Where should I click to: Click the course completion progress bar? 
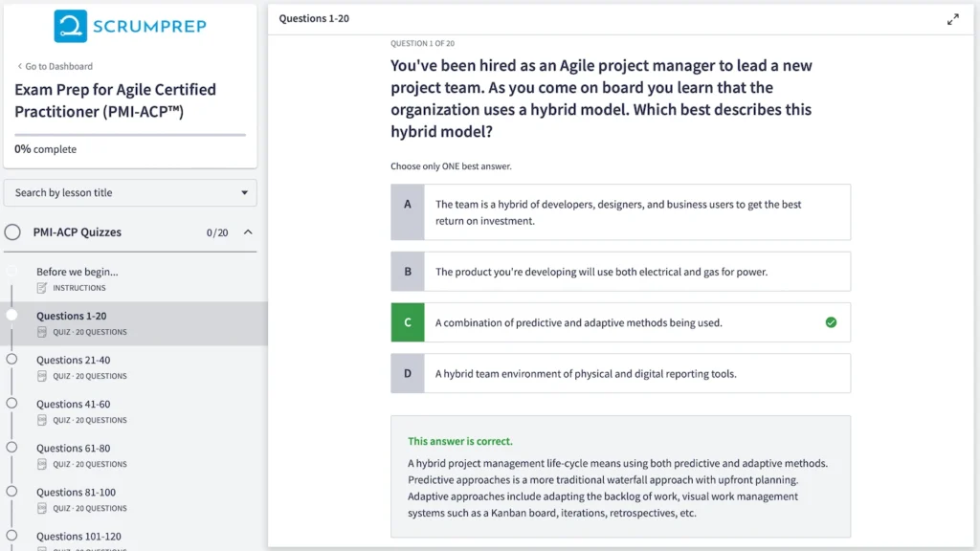(x=130, y=135)
